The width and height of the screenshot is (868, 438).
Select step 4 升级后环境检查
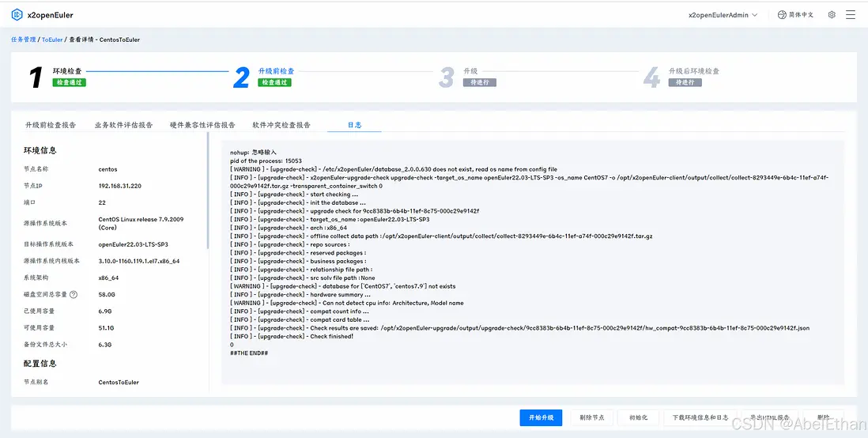(681, 77)
